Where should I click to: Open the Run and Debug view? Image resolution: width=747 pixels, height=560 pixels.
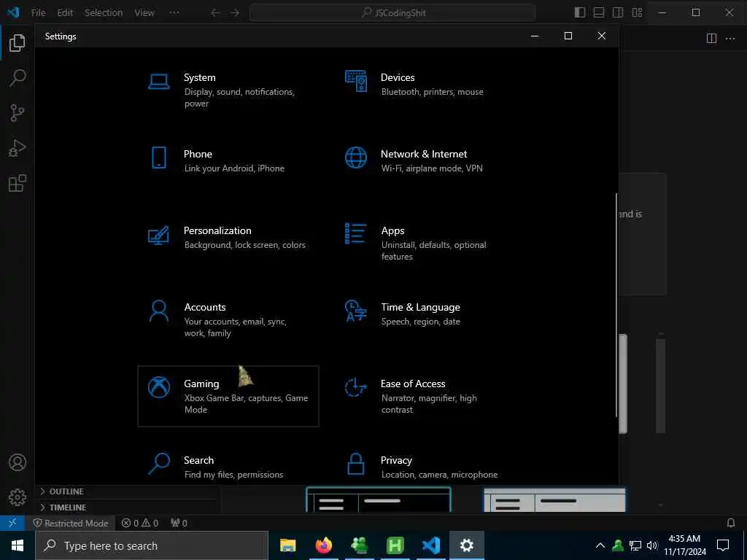(x=18, y=148)
